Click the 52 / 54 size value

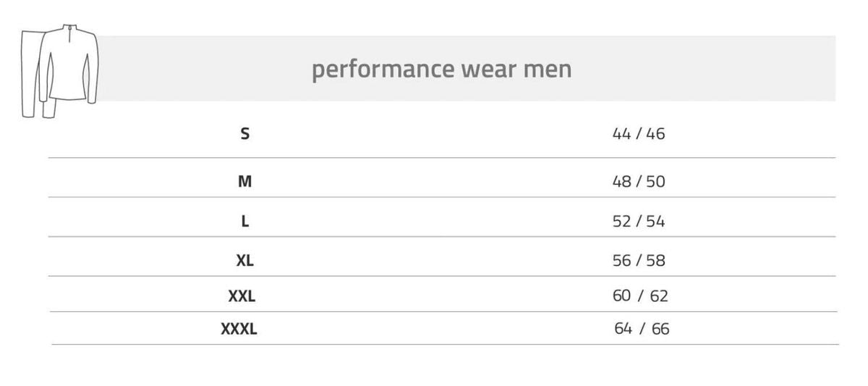638,221
